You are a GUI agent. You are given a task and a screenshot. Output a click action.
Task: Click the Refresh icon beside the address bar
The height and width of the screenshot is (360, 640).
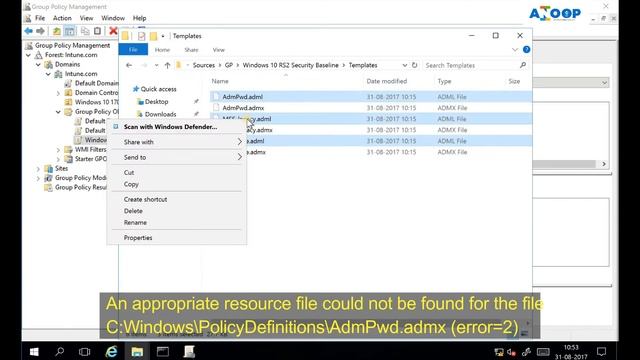click(414, 65)
